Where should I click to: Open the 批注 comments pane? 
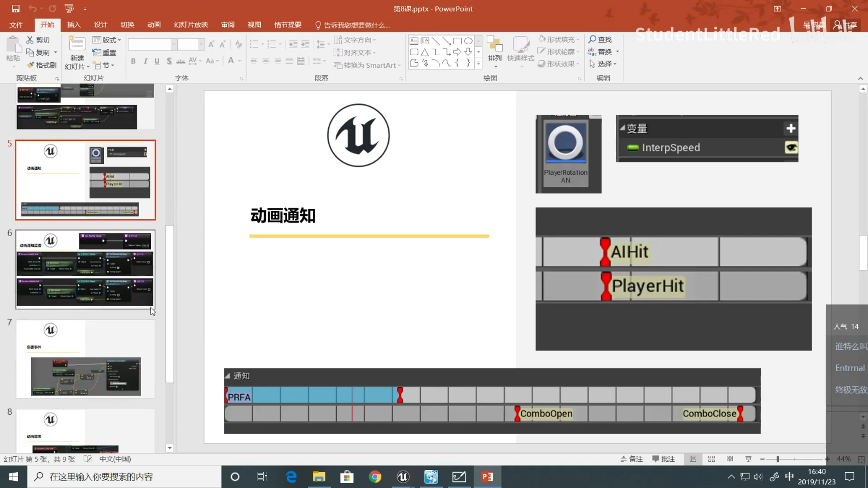pos(663,459)
